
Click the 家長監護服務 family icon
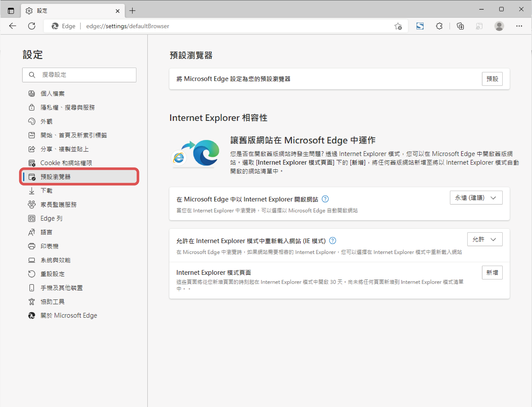click(x=32, y=204)
